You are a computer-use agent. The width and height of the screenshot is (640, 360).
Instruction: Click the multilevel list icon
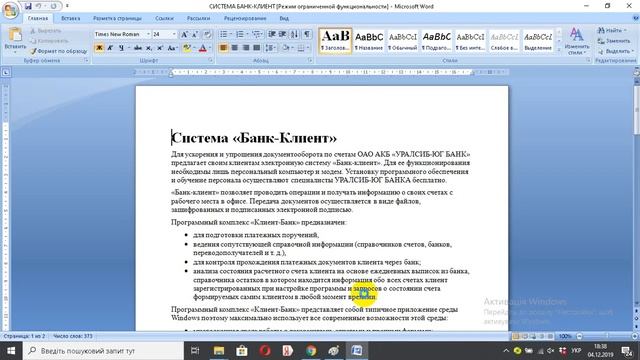pos(256,34)
